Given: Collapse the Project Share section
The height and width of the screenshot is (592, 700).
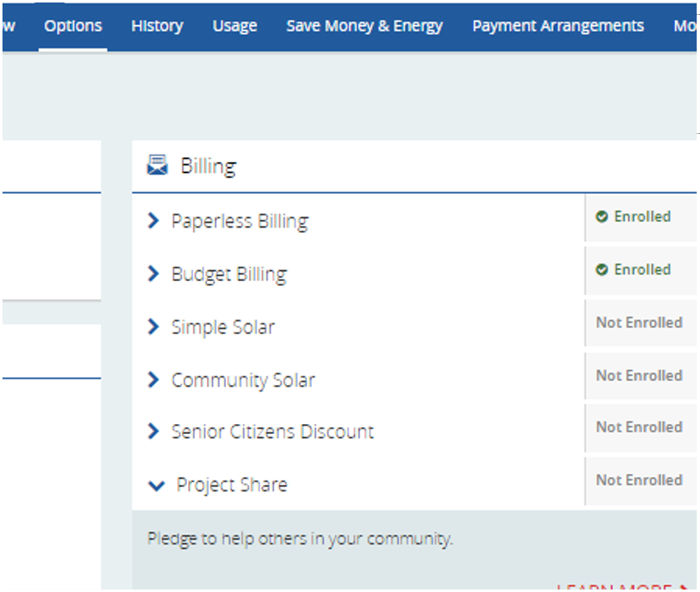Looking at the screenshot, I should point(155,486).
